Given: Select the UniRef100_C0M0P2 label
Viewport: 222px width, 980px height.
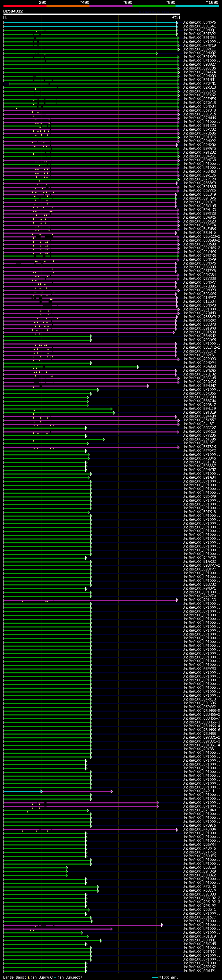Looking at the screenshot, I should pyautogui.click(x=199, y=141).
